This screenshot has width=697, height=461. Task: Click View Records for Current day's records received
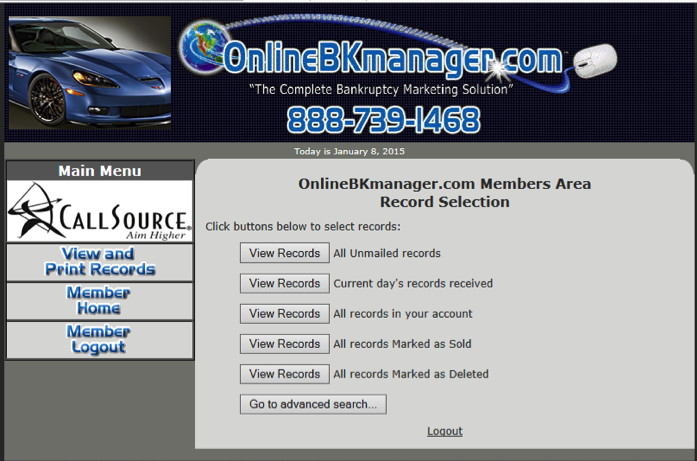(x=284, y=283)
